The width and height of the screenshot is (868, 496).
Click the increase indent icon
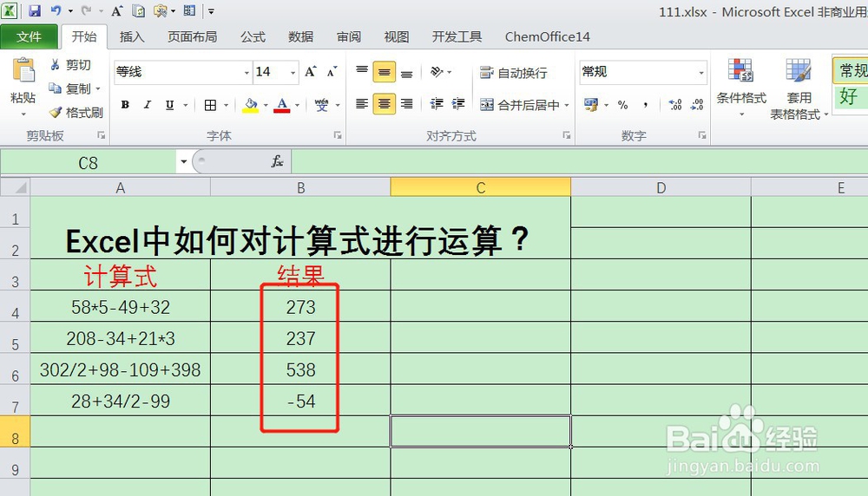[x=458, y=104]
